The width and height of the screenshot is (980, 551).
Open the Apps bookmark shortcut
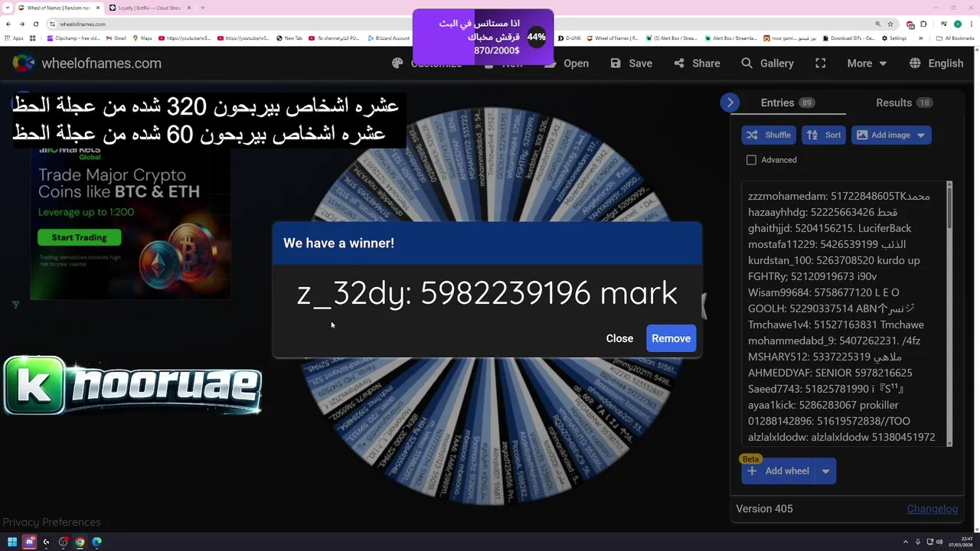14,38
